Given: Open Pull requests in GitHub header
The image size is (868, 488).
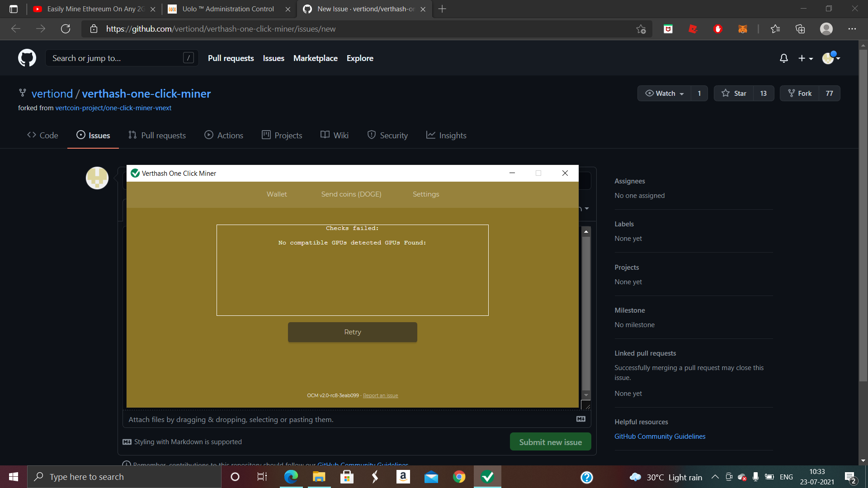Looking at the screenshot, I should 231,58.
